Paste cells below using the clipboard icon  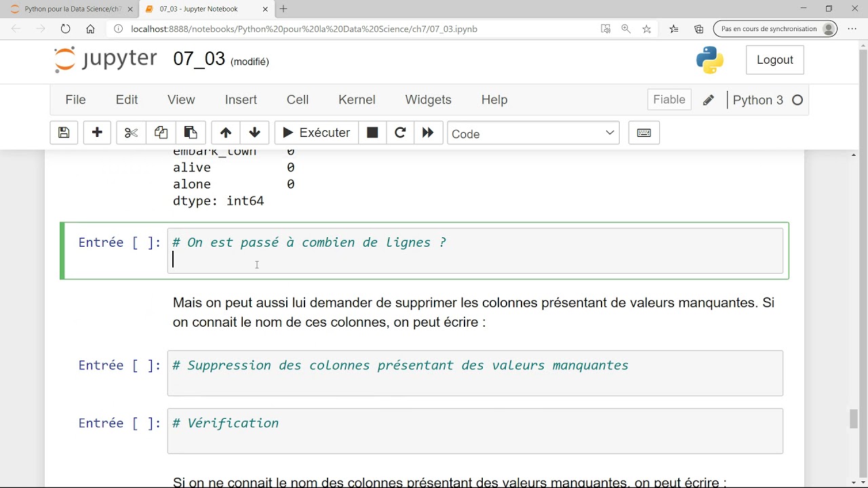click(191, 133)
